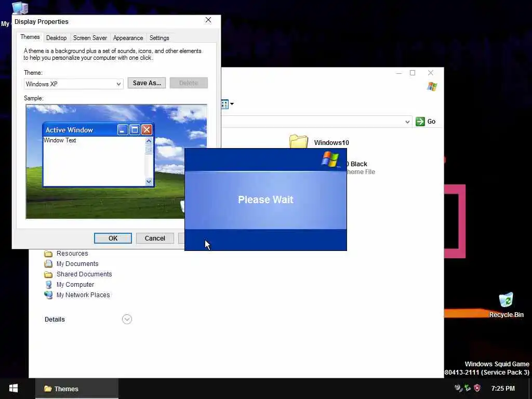This screenshot has width=532, height=399.
Task: Open the Screen Saver tab
Action: pyautogui.click(x=90, y=38)
